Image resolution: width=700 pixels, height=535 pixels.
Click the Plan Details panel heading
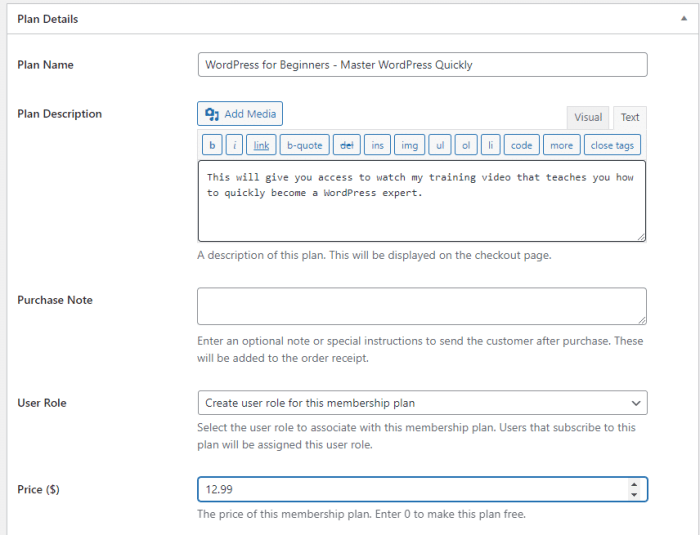point(47,19)
